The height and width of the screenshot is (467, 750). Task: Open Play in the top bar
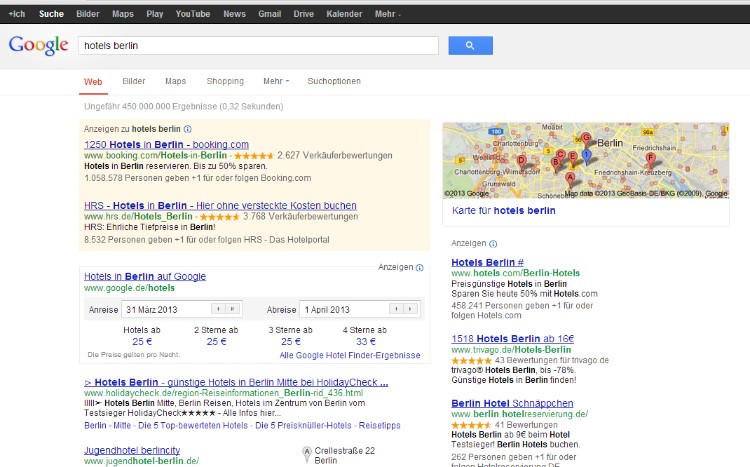[x=154, y=14]
